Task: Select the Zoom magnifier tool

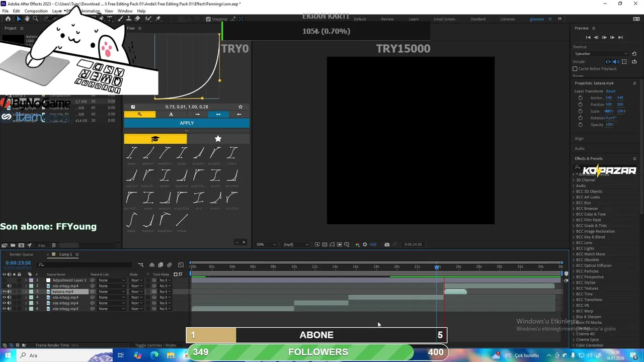Action: tap(35, 19)
